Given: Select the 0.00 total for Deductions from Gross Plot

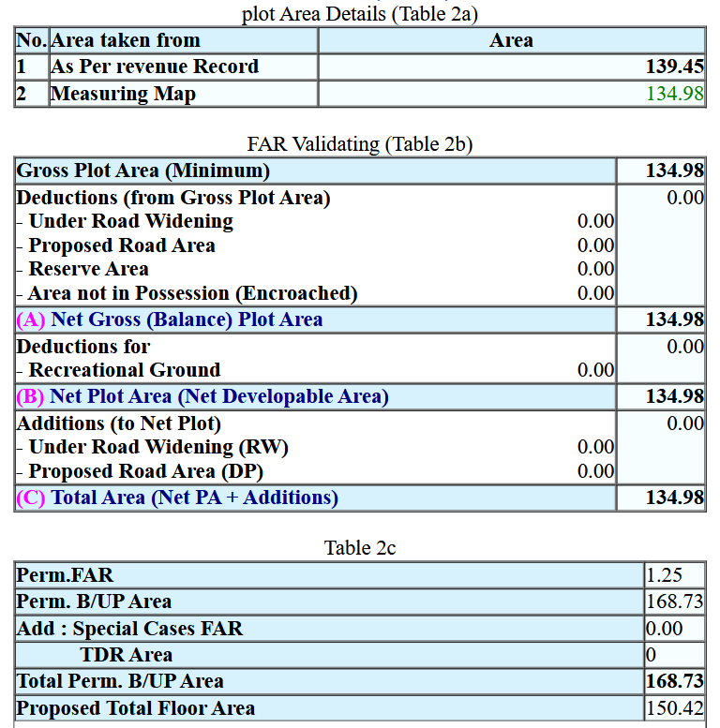Looking at the screenshot, I should click(x=685, y=198).
